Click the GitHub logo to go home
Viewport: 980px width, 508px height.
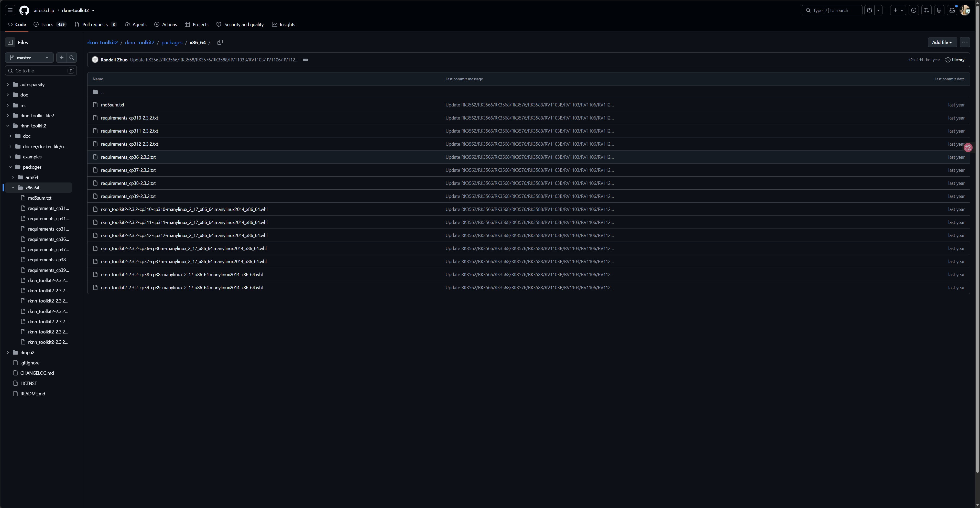click(x=24, y=10)
